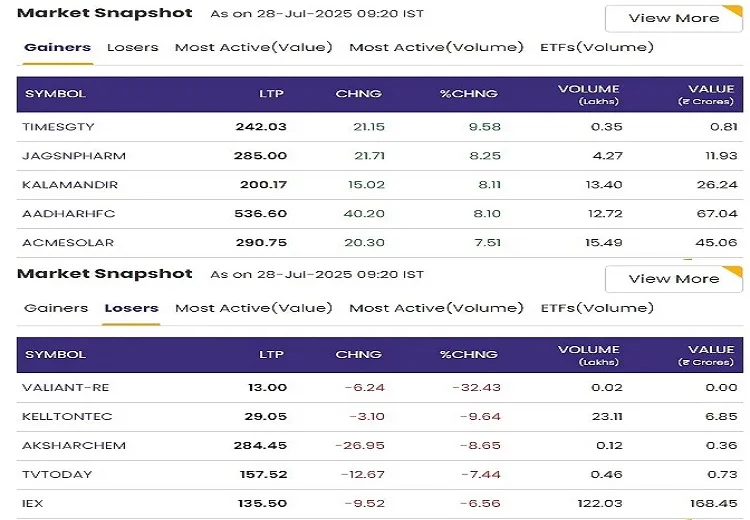Click the ACMESOLAR symbol
The image size is (750, 520).
pos(55,243)
